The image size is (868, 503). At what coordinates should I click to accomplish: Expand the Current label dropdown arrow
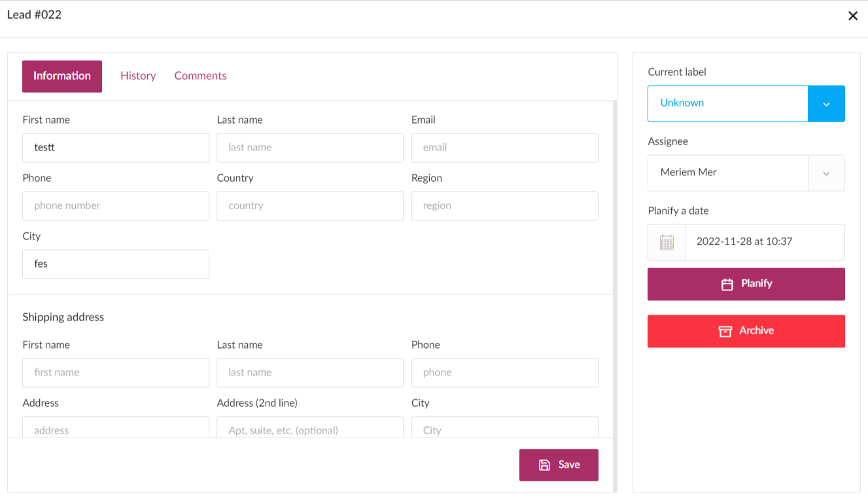pos(826,104)
